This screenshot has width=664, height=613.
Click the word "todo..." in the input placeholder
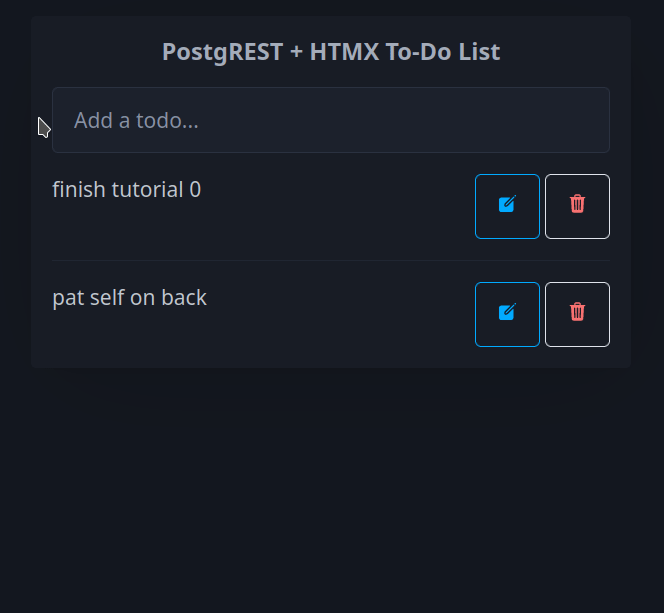point(166,120)
